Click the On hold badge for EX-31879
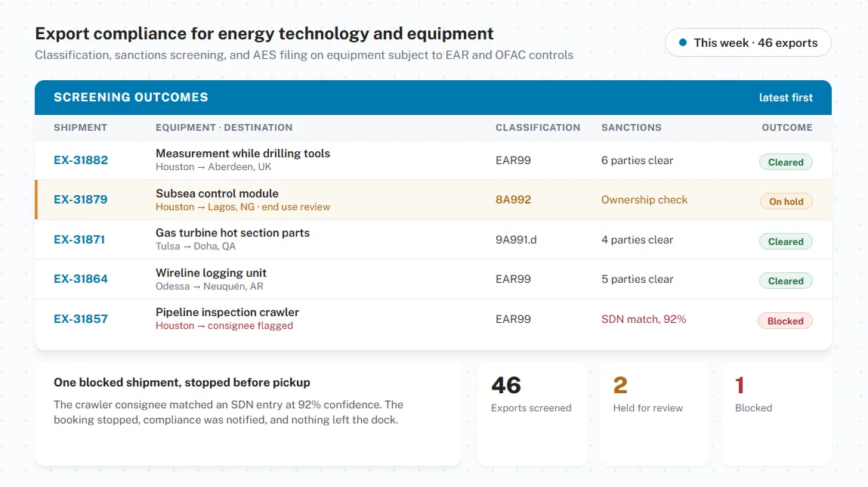 [x=786, y=202]
